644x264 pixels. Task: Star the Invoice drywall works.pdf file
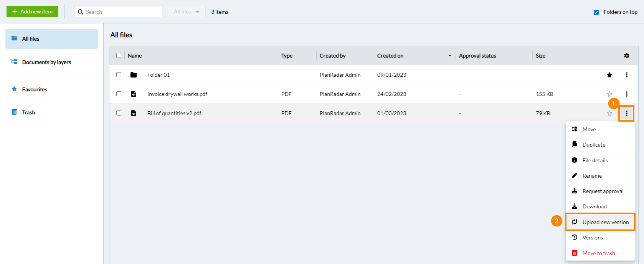coord(609,94)
